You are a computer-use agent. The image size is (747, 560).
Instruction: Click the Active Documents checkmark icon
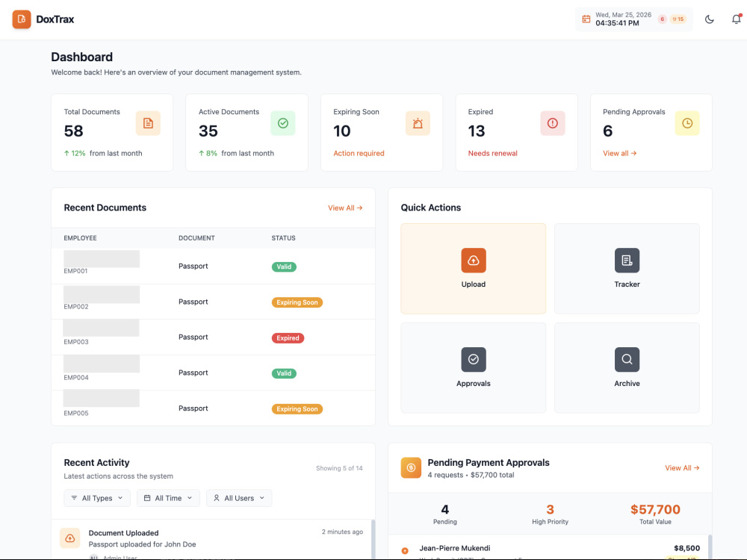click(283, 123)
